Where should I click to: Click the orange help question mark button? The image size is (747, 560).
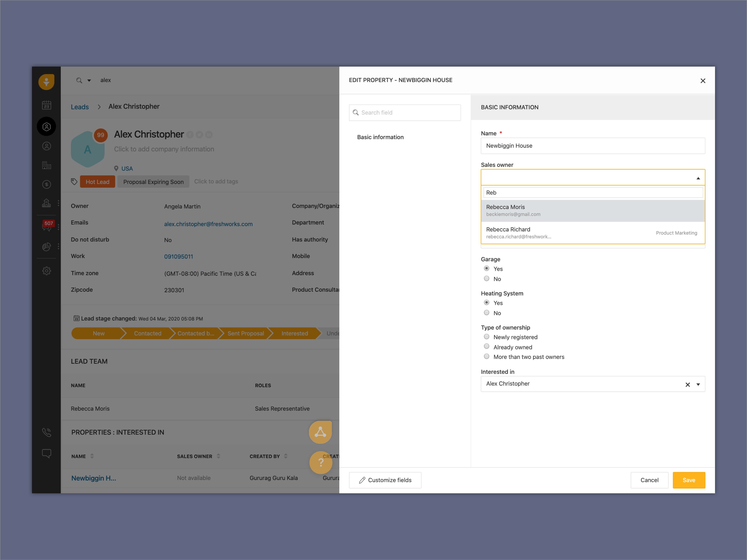(321, 463)
